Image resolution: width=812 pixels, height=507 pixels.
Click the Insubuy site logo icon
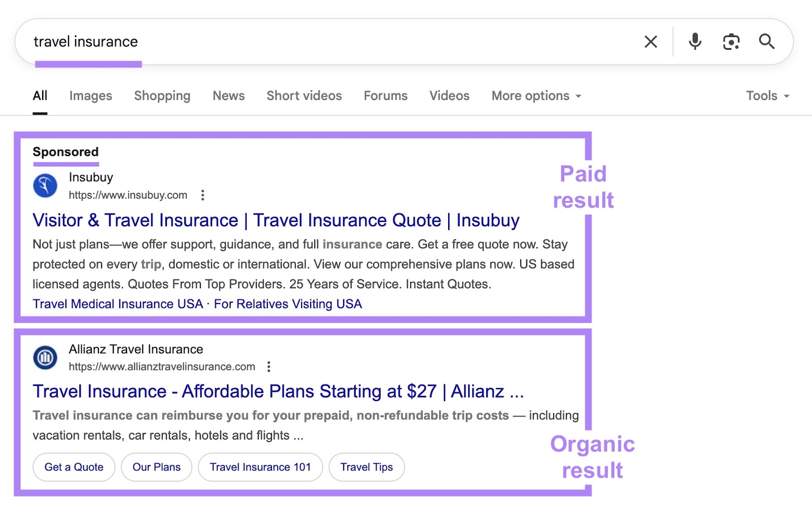point(45,186)
